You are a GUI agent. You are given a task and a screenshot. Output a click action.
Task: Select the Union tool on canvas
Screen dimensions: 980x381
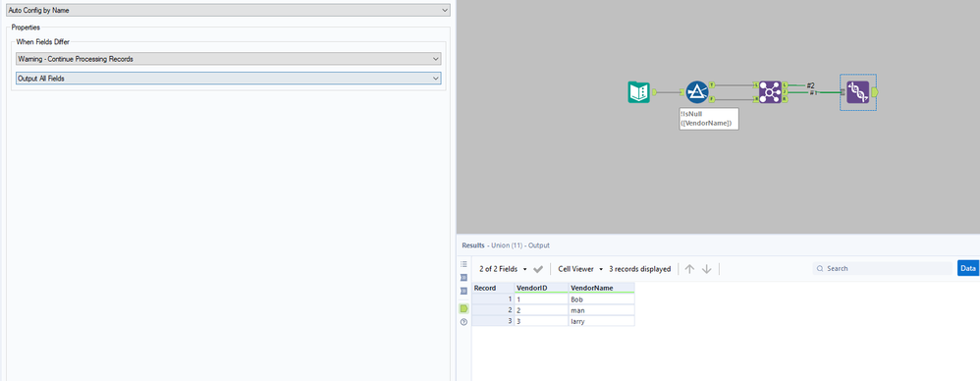pos(857,92)
